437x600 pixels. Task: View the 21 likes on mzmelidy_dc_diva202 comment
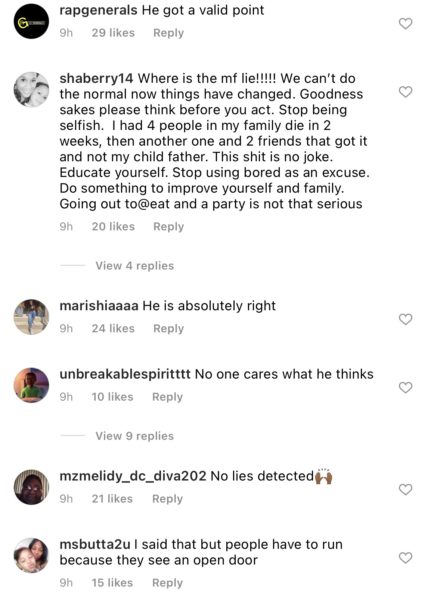point(112,499)
